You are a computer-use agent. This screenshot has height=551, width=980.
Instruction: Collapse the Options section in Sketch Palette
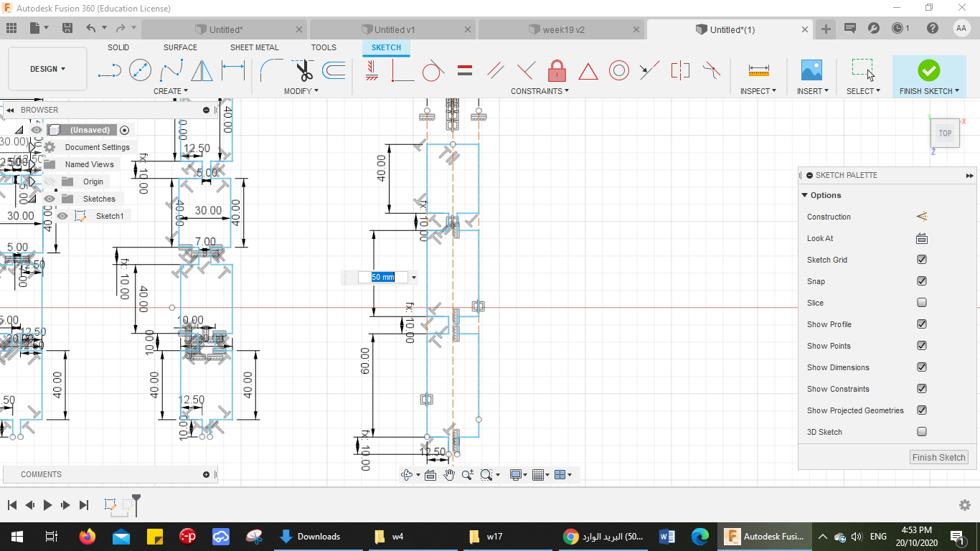[804, 195]
